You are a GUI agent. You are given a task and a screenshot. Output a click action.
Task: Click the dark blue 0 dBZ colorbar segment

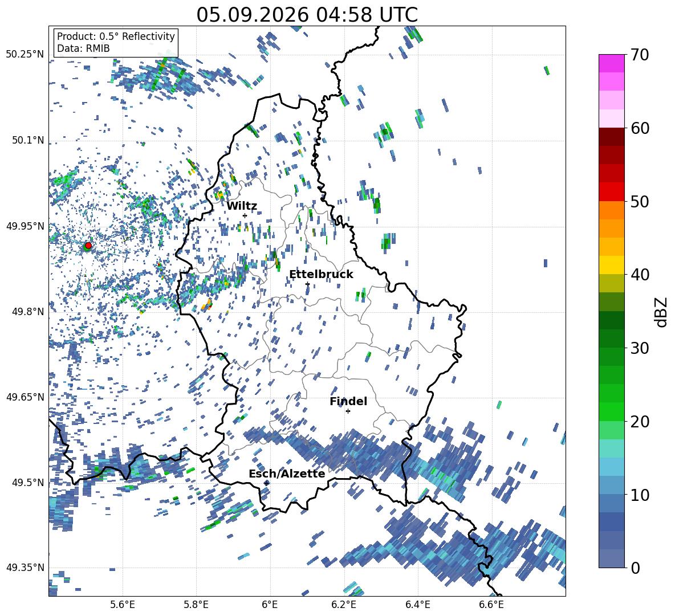tap(611, 558)
